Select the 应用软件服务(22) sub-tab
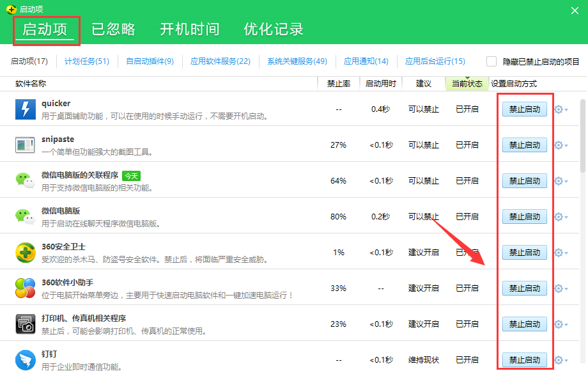The width and height of the screenshot is (588, 371). 220,61
